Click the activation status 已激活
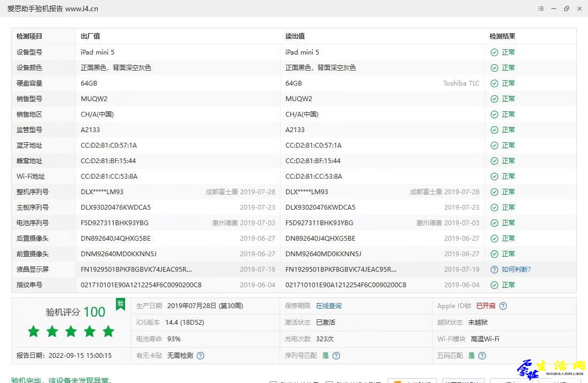The height and width of the screenshot is (383, 588). point(326,322)
